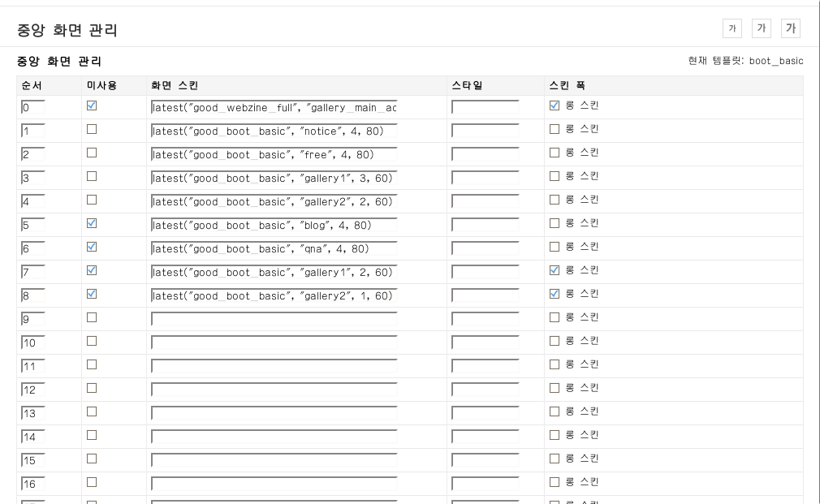
Task: Click the 미사용 column header
Action: click(102, 85)
